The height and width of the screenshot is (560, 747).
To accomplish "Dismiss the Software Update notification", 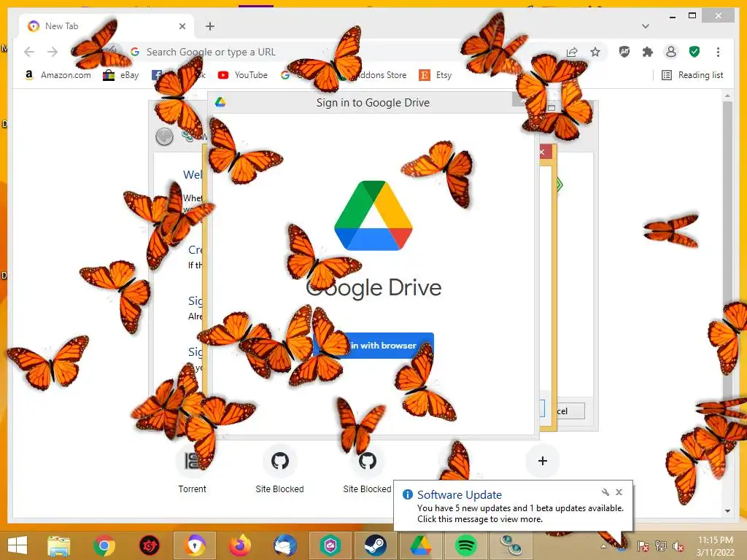I will [619, 492].
